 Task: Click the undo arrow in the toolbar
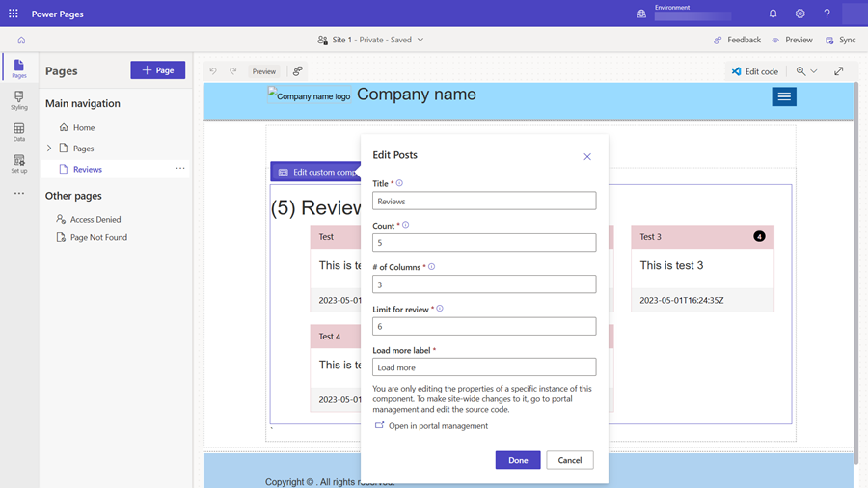[213, 71]
